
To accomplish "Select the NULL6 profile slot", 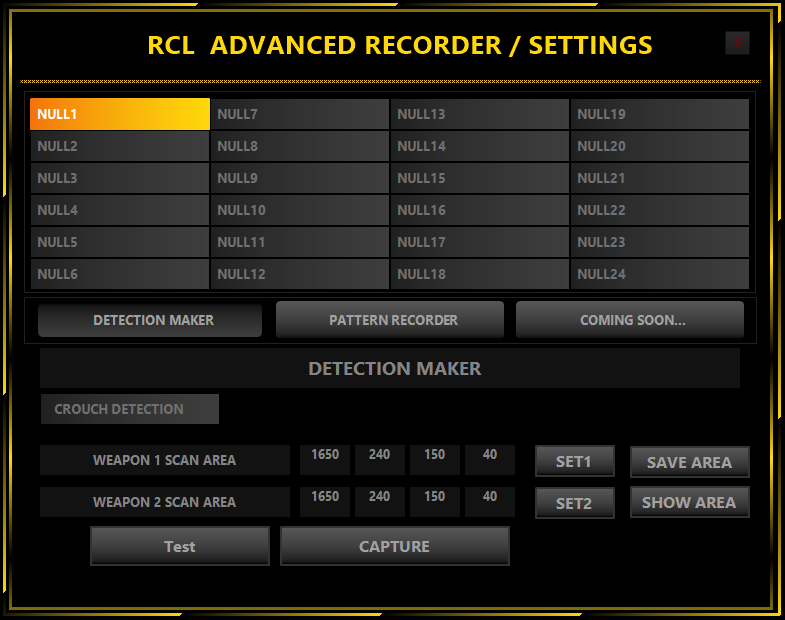I will tap(120, 274).
